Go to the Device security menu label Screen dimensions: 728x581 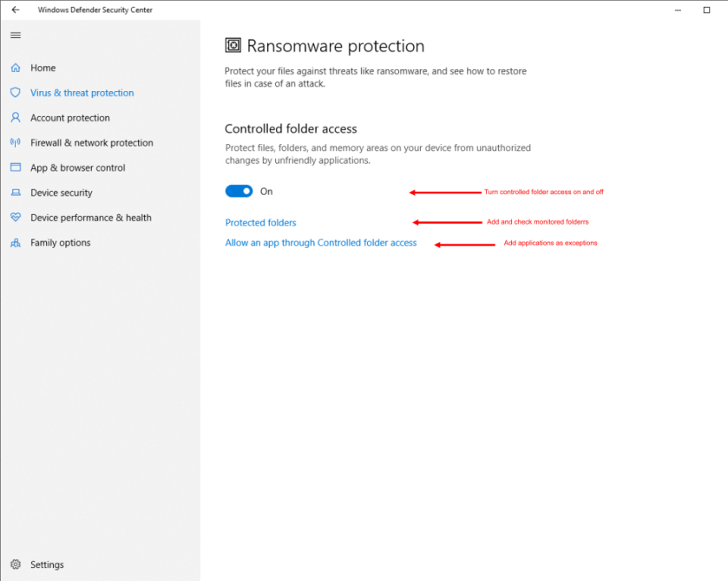tap(61, 193)
